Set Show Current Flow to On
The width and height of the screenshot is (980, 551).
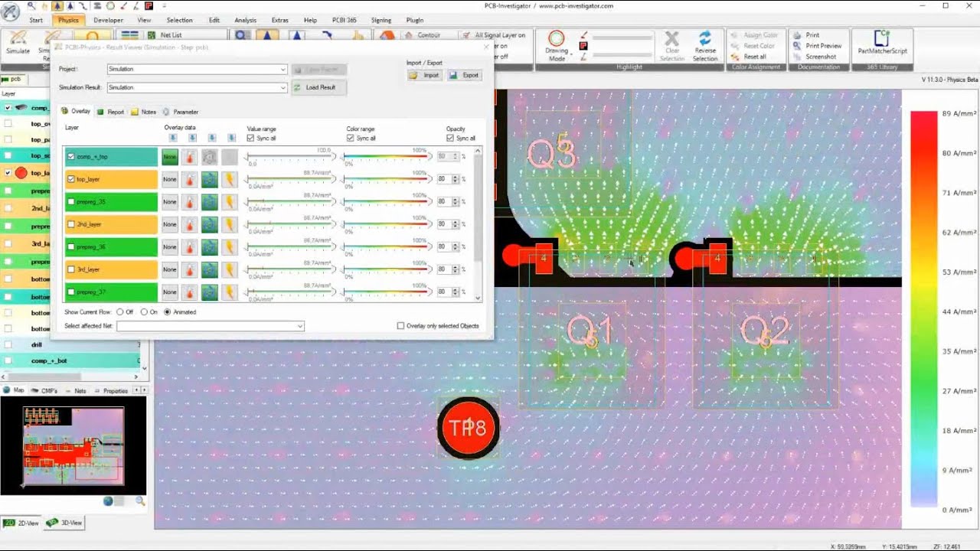point(143,312)
